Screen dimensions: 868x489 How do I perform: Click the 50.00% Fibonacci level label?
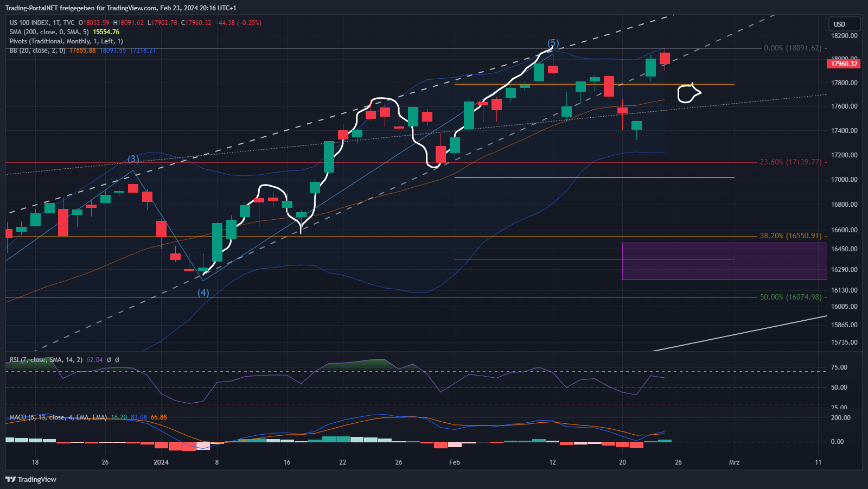[x=790, y=297]
